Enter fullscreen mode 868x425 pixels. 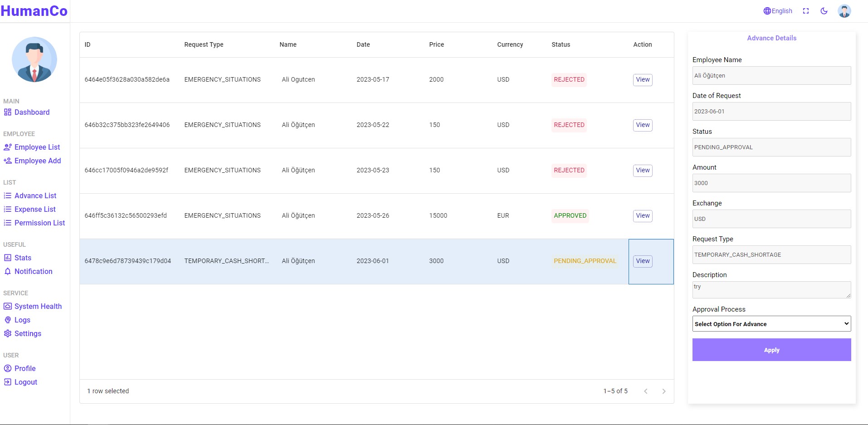click(805, 10)
